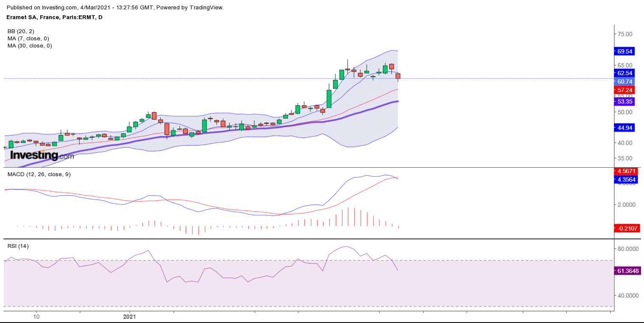Click the 2.0000 MACD axis label

(626, 204)
